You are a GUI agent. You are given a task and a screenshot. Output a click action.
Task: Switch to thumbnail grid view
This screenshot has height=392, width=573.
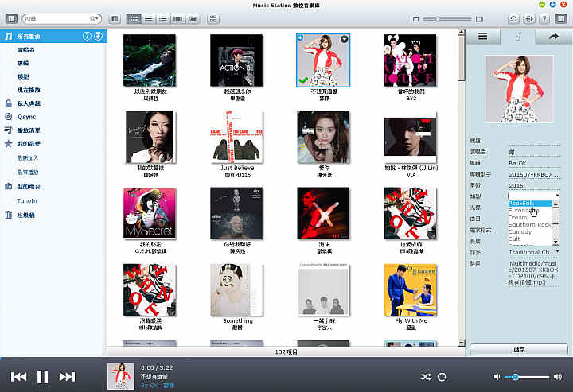click(x=134, y=18)
